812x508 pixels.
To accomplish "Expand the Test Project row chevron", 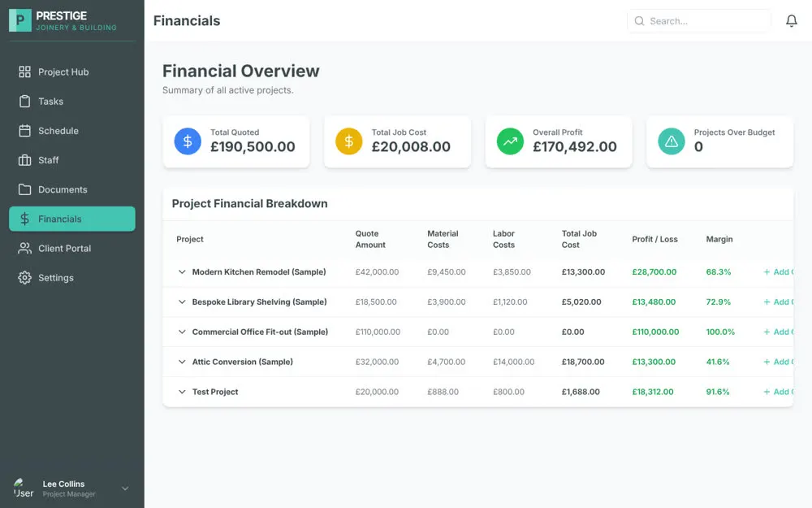I will tap(182, 392).
